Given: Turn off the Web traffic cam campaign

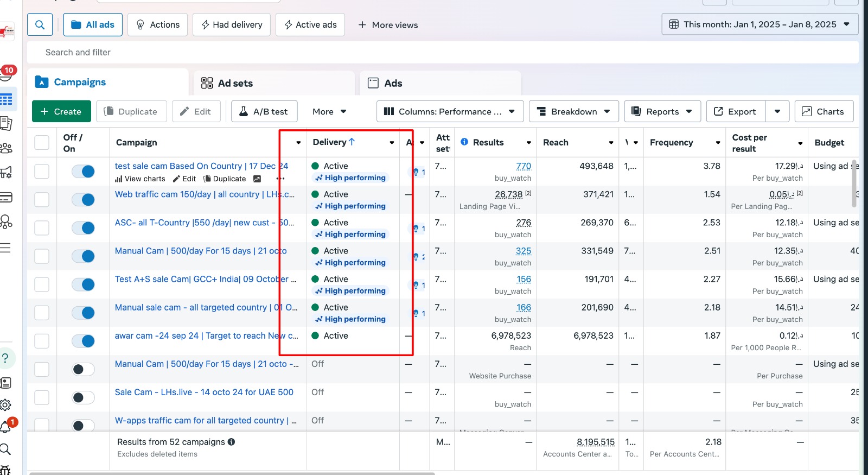Looking at the screenshot, I should [84, 200].
